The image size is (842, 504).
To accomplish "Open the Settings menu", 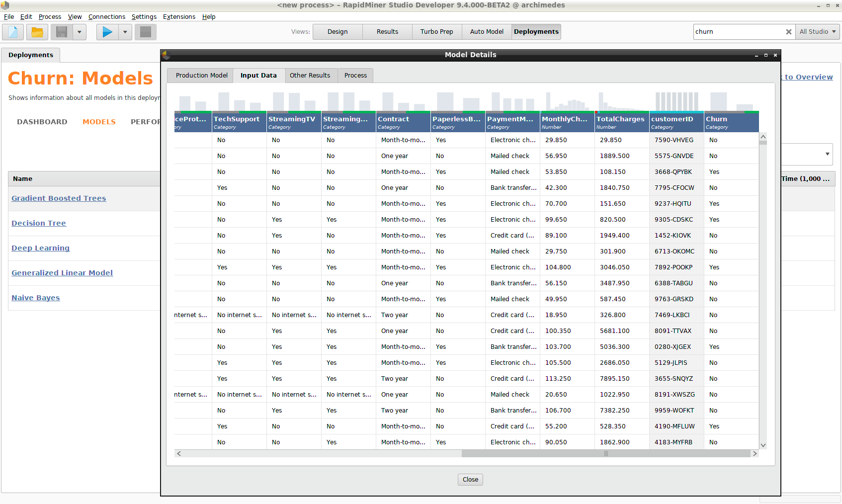I will click(144, 17).
